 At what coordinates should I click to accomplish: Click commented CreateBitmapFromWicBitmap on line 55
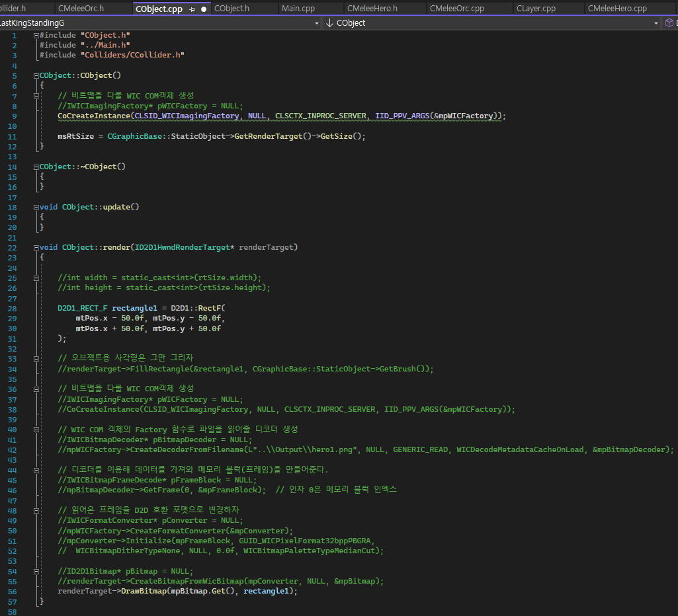(x=220, y=581)
